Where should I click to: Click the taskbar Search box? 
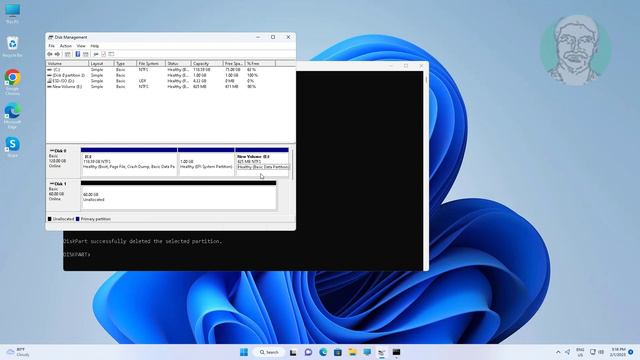269,352
